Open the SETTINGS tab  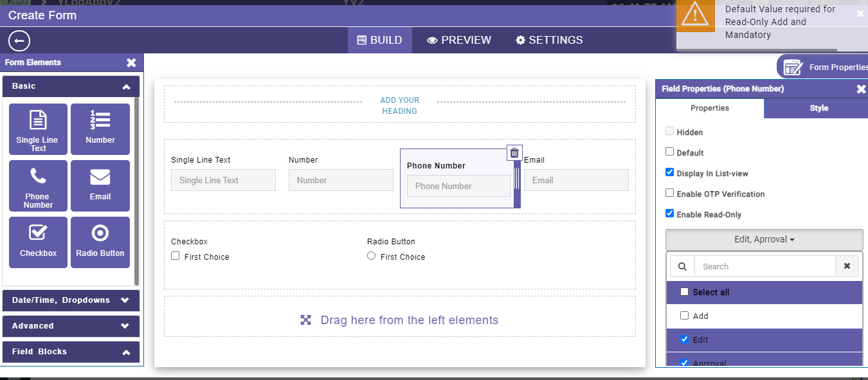[549, 40]
